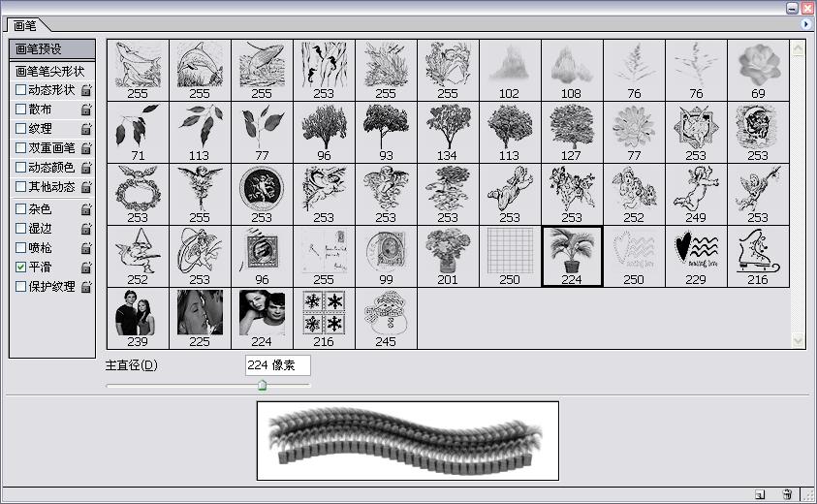Click the 主直径 slider handle
817x504 pixels.
[262, 385]
